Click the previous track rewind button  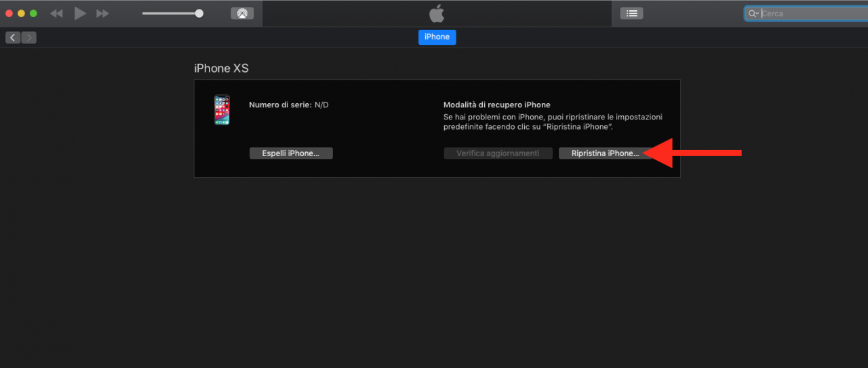pyautogui.click(x=57, y=14)
